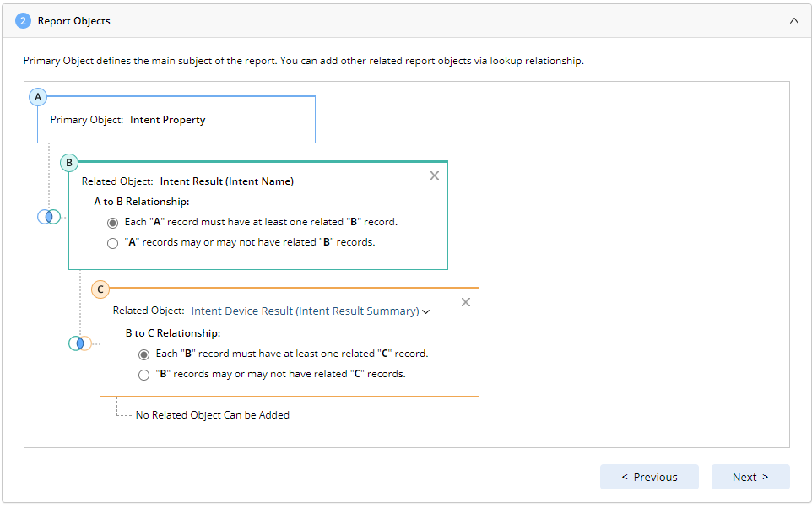
Task: Click the dropdown arrow beside Intent Result Summary
Action: coord(426,312)
